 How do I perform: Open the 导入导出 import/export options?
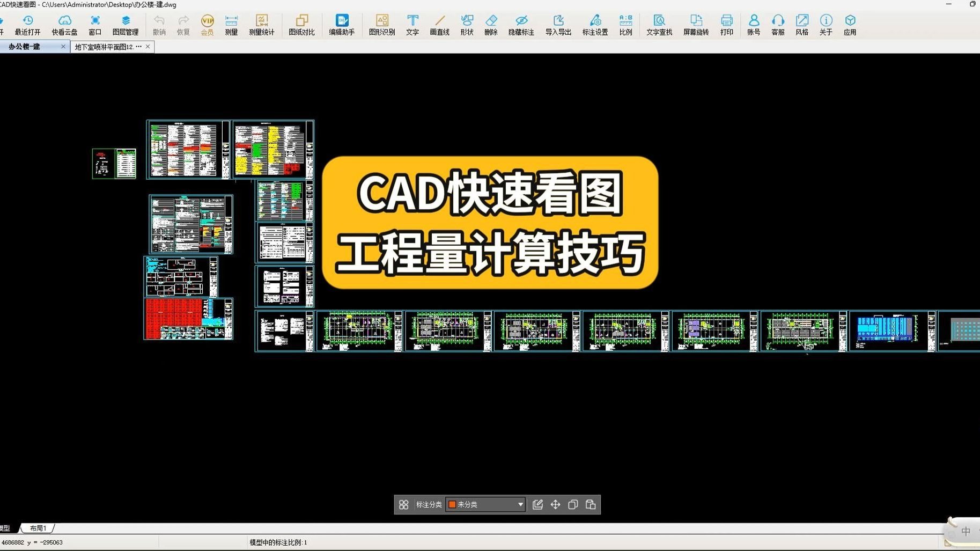(558, 24)
